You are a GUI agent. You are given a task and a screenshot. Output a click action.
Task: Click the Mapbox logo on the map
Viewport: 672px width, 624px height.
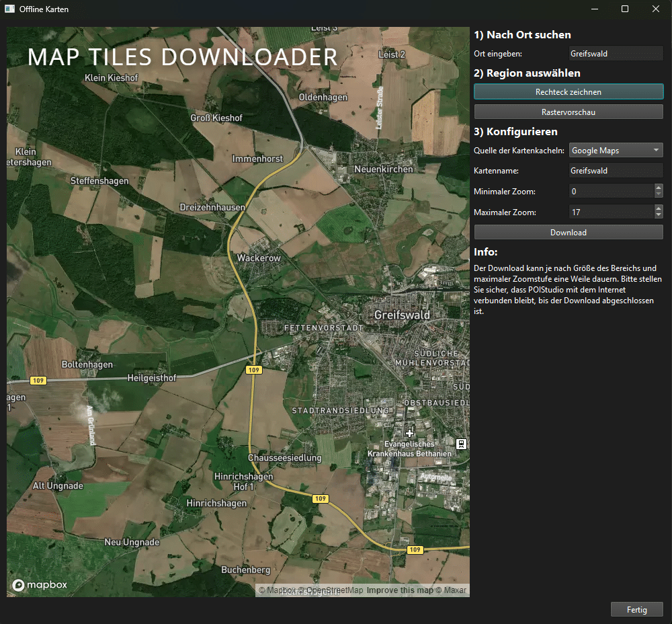point(40,585)
